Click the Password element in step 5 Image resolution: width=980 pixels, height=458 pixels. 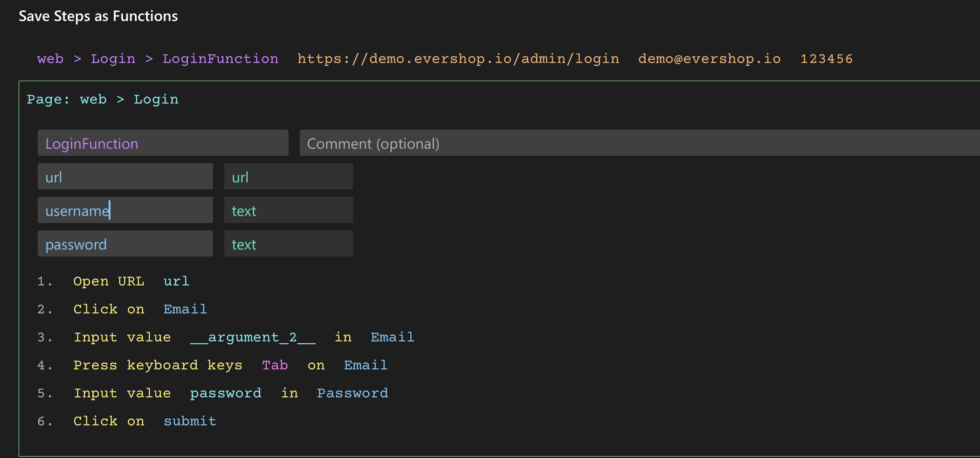pyautogui.click(x=352, y=393)
